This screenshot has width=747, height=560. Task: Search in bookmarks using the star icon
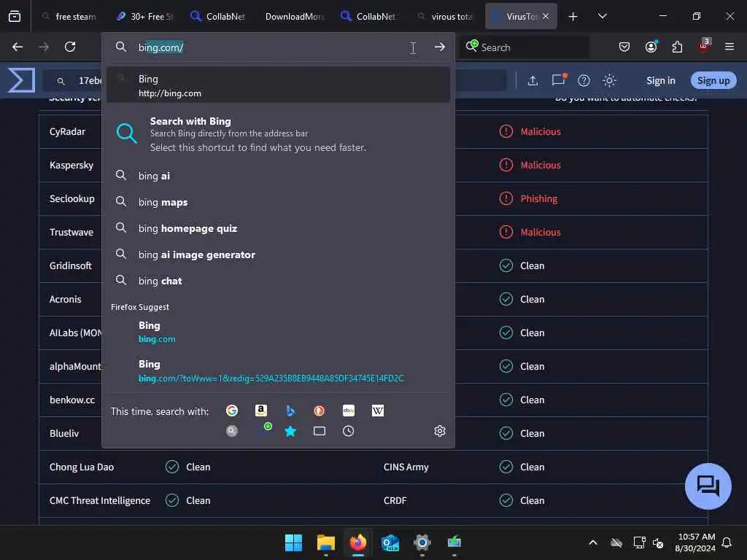tap(290, 431)
